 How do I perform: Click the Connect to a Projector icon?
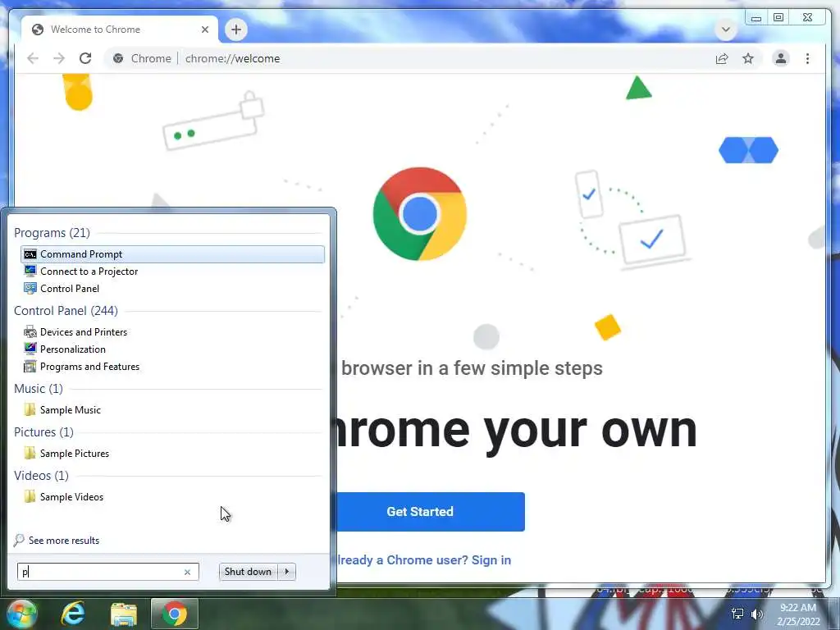point(30,271)
